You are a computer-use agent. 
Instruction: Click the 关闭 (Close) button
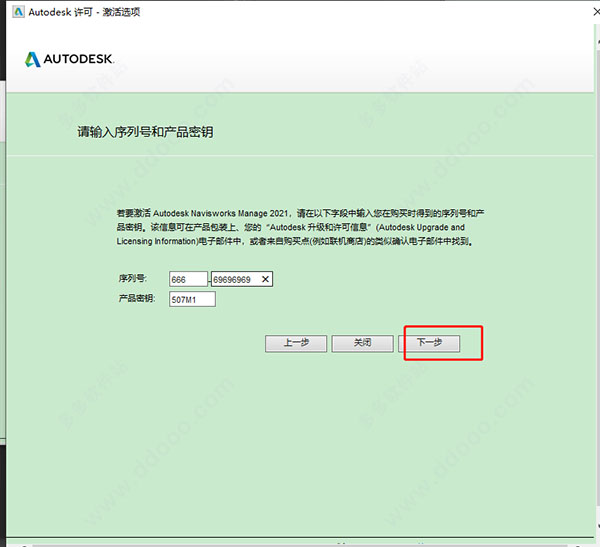[x=362, y=343]
